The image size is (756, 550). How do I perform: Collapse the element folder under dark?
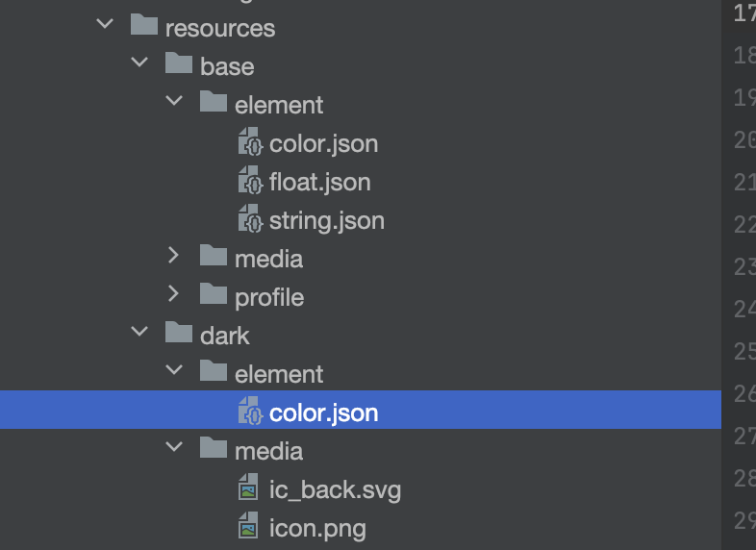click(x=174, y=371)
